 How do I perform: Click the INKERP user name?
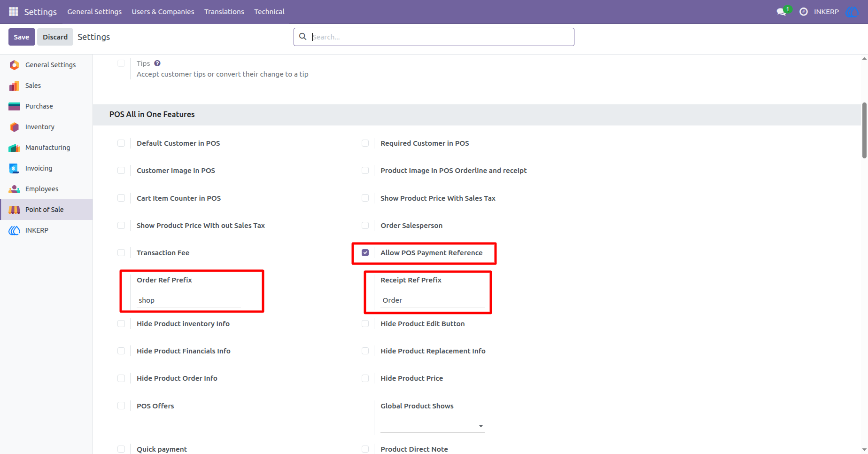(826, 12)
